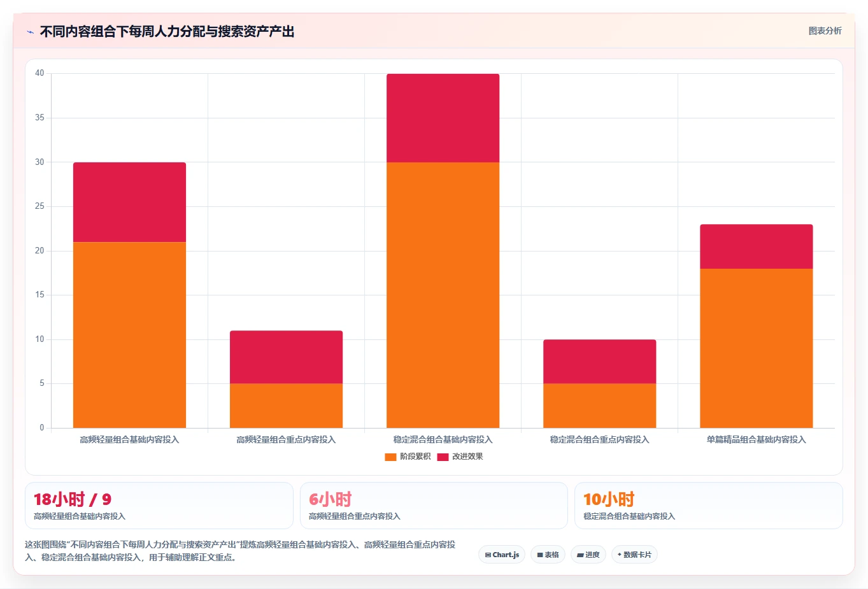Click the orange segment of 高频轻量组合重点内容投入 bar

pyautogui.click(x=286, y=406)
